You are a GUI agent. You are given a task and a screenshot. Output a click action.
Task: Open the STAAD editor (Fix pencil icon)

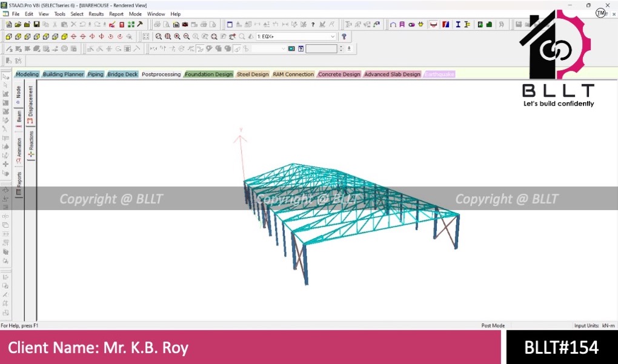(112, 24)
